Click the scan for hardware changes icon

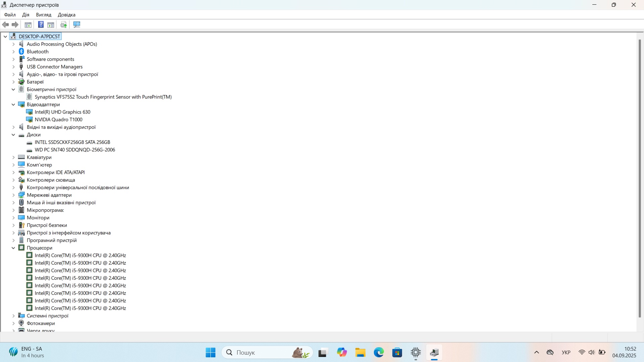[x=77, y=24]
